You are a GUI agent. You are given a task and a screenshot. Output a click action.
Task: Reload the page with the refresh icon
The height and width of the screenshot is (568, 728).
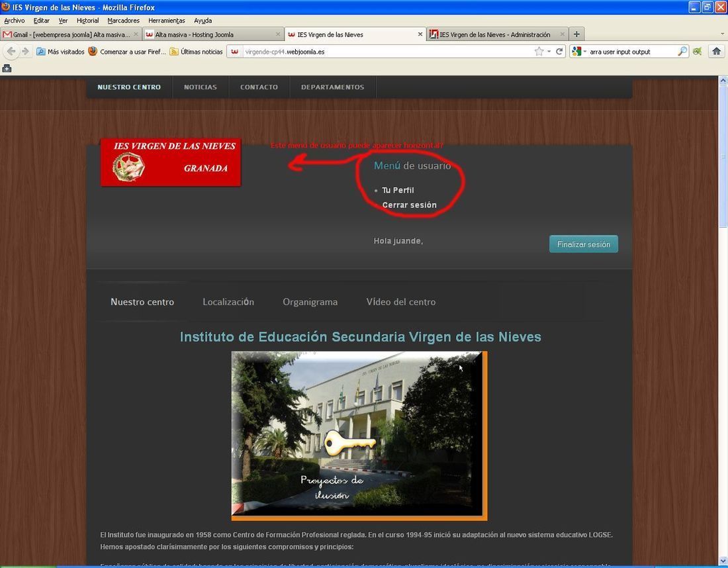coord(559,52)
